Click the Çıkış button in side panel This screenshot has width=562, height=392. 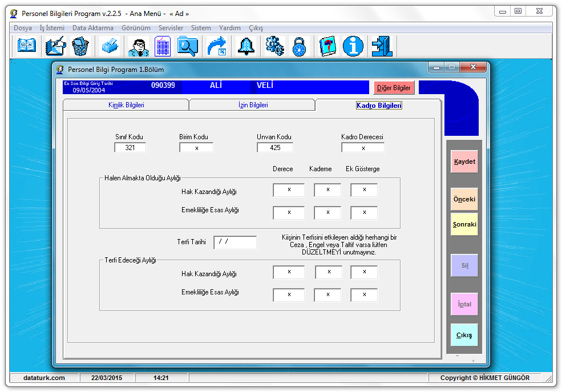pos(464,335)
